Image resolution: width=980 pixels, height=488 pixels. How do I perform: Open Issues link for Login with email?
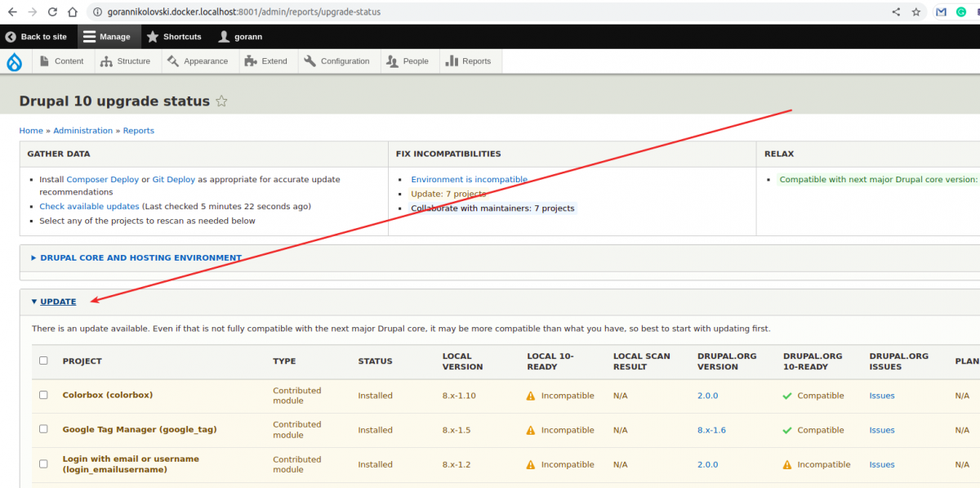point(882,464)
